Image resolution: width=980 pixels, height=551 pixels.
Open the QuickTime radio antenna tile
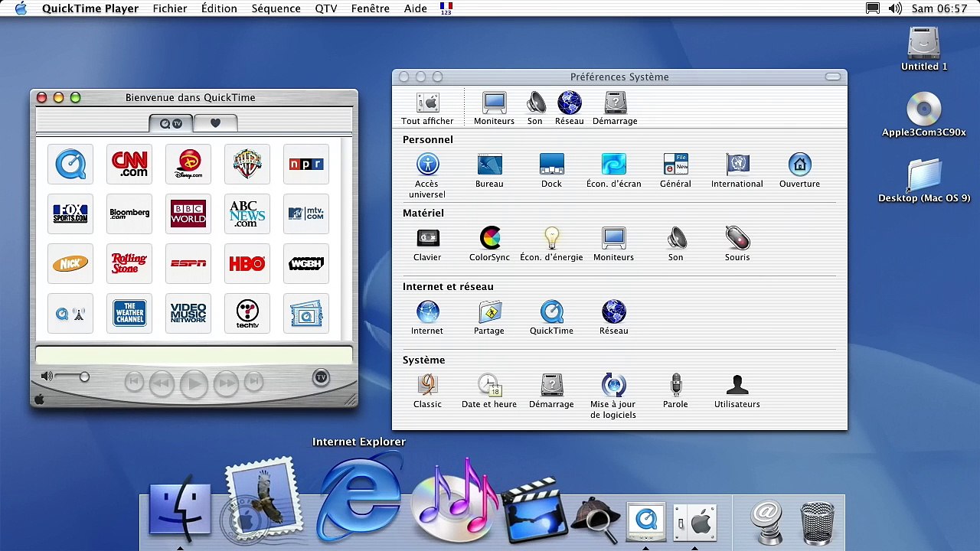(x=70, y=313)
